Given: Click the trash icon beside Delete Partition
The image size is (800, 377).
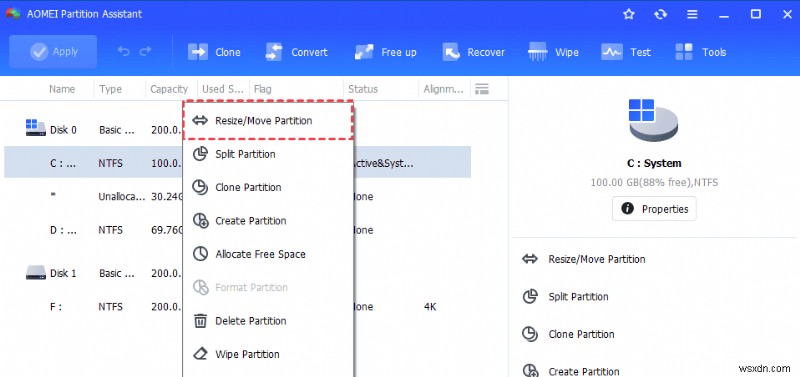Looking at the screenshot, I should pyautogui.click(x=200, y=321).
